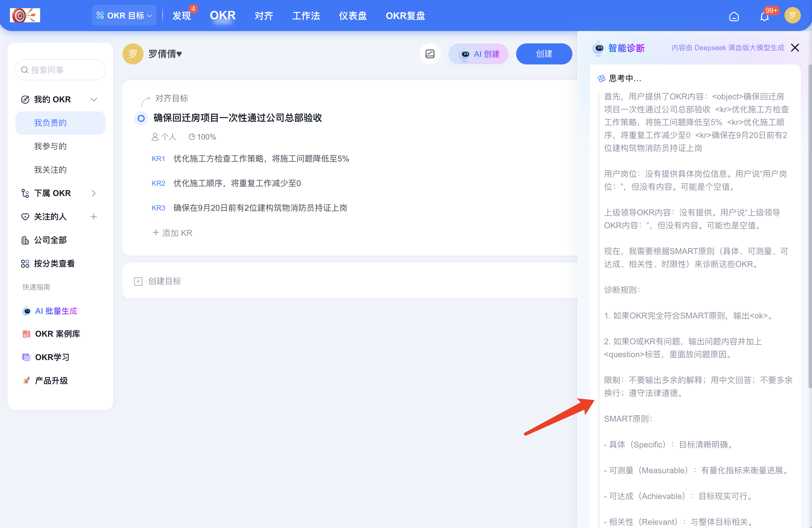The height and width of the screenshot is (528, 812).
Task: Open the OKR 案例库 from the sidebar
Action: click(x=58, y=334)
